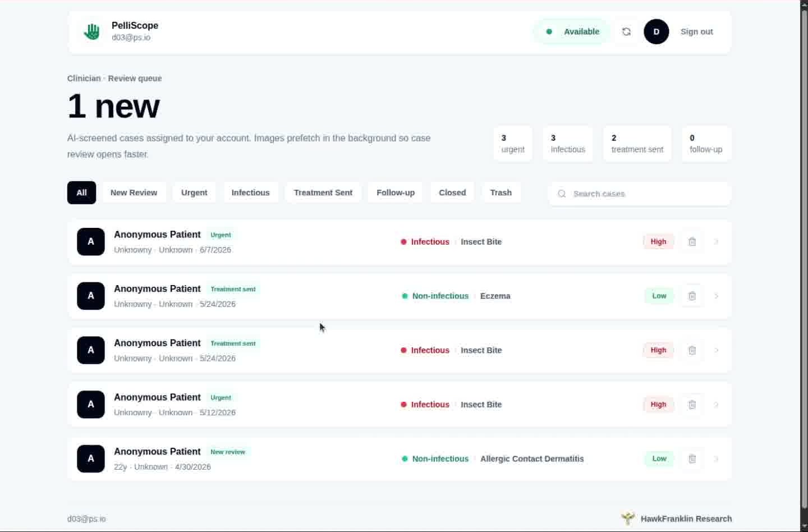Open the Allergic Contact Dermatitis chevron

point(717,458)
